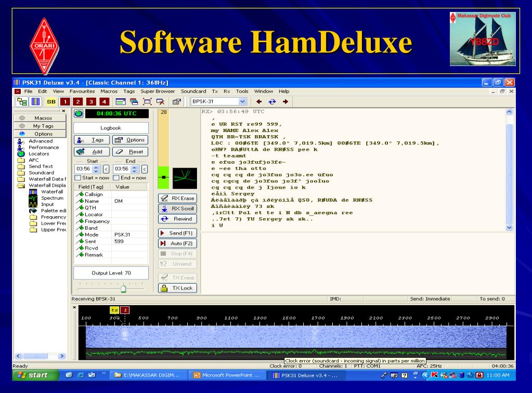The height and width of the screenshot is (393, 532).
Task: Click the Logbook button
Action: (111, 128)
